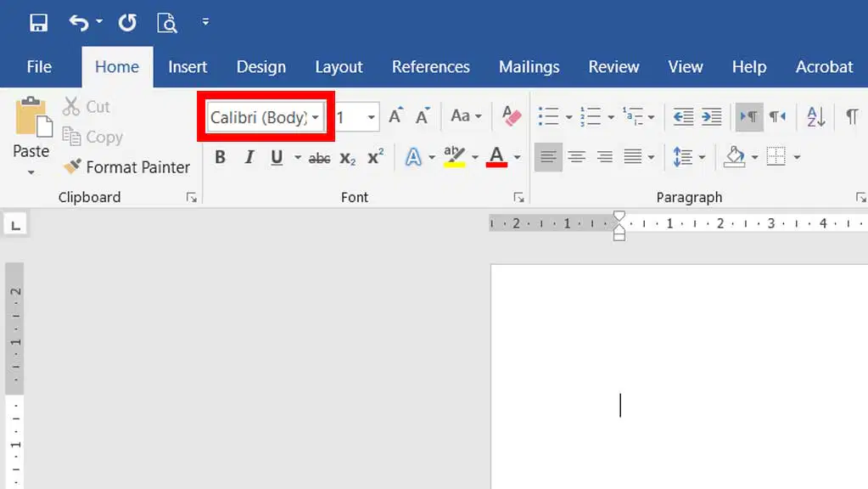Toggle Show/Hide paragraph marks
Image resolution: width=868 pixels, height=489 pixels.
[852, 117]
